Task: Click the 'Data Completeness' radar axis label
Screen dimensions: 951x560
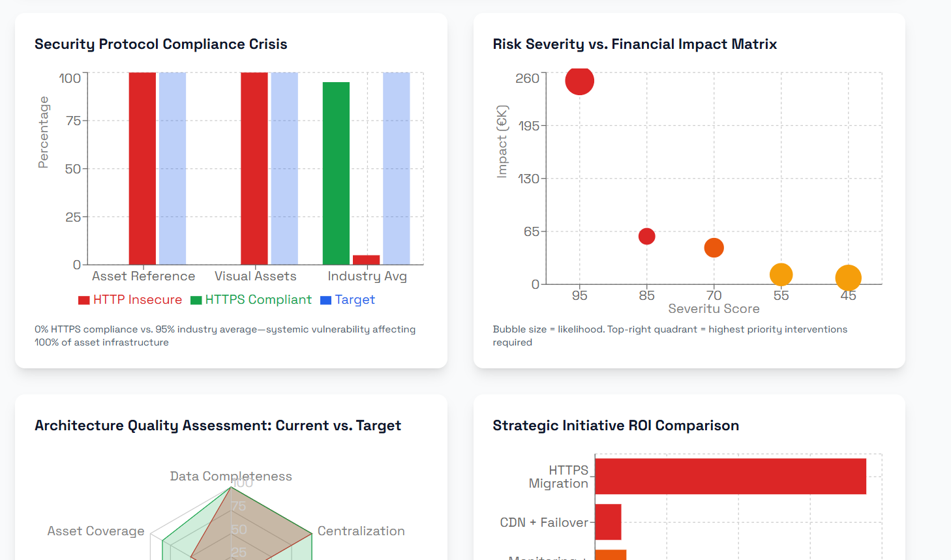Action: [x=231, y=477]
